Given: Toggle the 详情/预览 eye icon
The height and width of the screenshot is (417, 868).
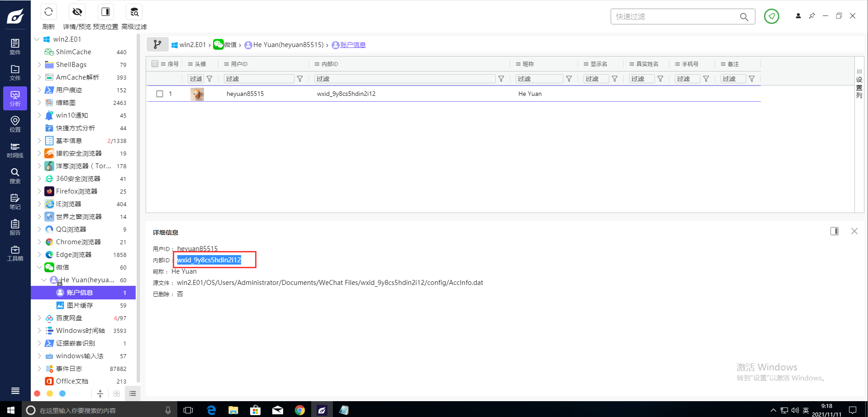Looking at the screenshot, I should (77, 12).
